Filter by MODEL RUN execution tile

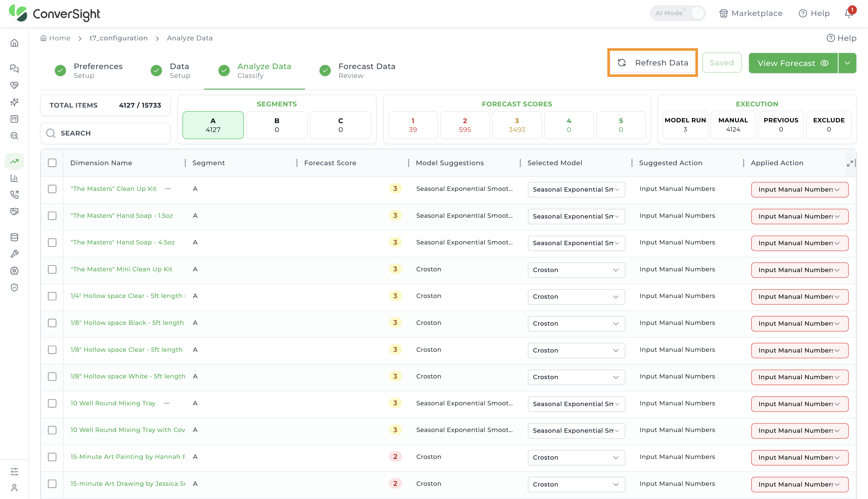(685, 125)
